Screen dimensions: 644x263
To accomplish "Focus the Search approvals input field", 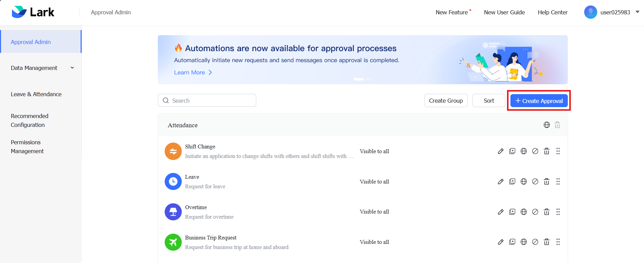I will point(207,100).
